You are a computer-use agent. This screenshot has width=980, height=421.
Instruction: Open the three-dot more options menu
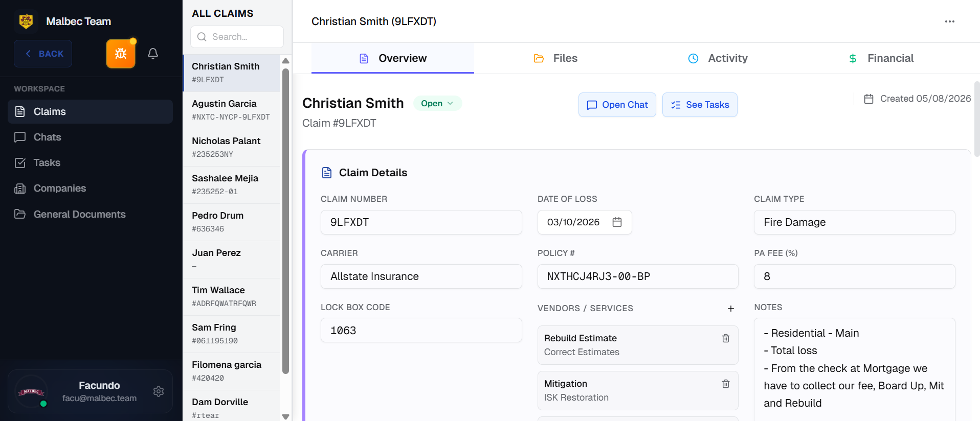[x=950, y=21]
